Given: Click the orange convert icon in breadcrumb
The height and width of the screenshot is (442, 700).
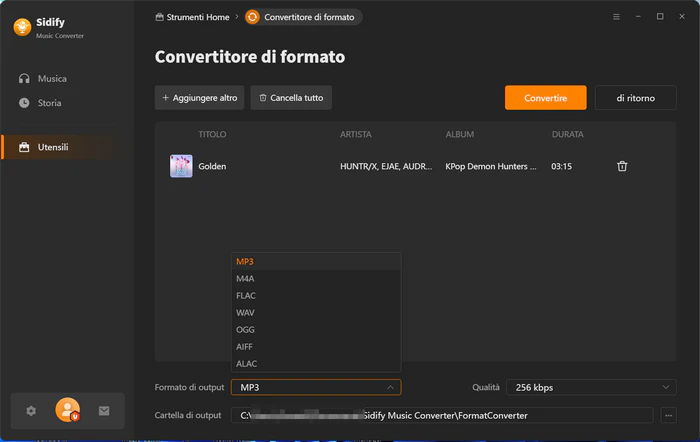Looking at the screenshot, I should [252, 17].
